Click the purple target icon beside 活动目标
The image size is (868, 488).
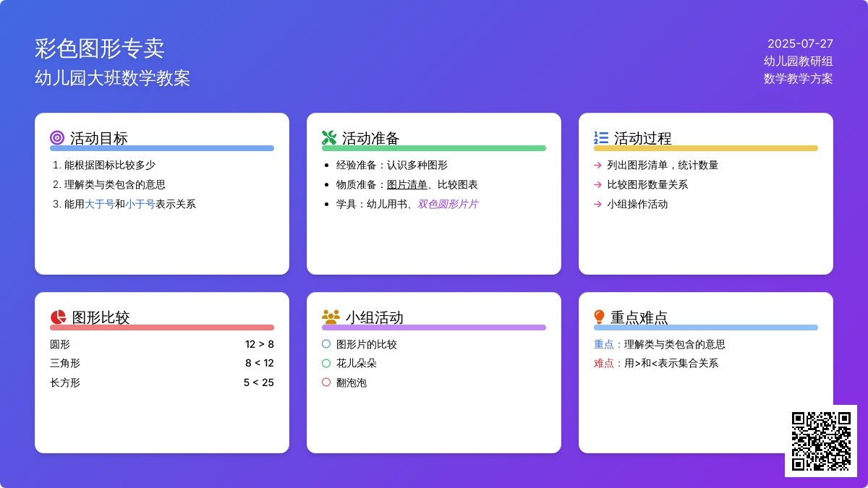pyautogui.click(x=57, y=137)
